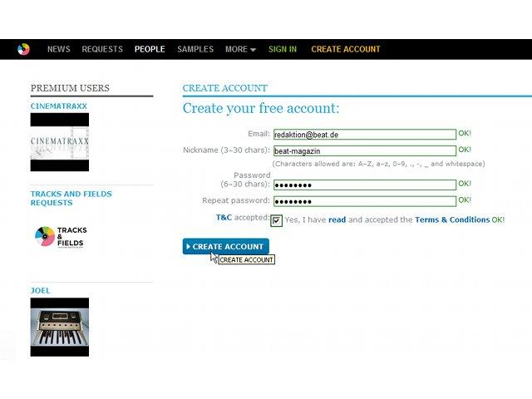Focus the Email input field
Image resolution: width=532 pixels, height=399 pixels.
coord(365,135)
